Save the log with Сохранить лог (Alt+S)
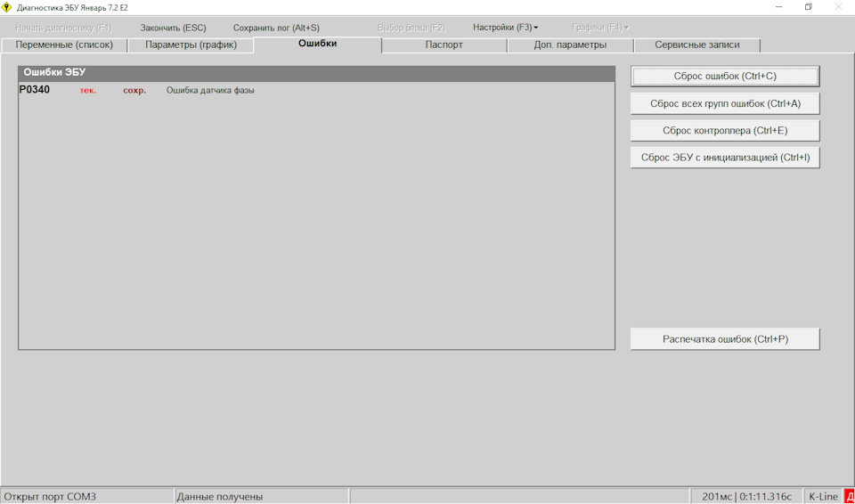Screen dimensions: 855x504 [x=276, y=28]
